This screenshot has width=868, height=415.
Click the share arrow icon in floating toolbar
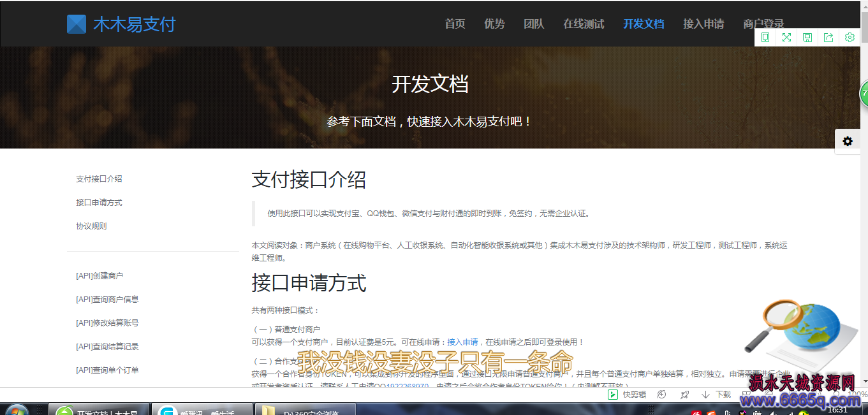tap(828, 38)
